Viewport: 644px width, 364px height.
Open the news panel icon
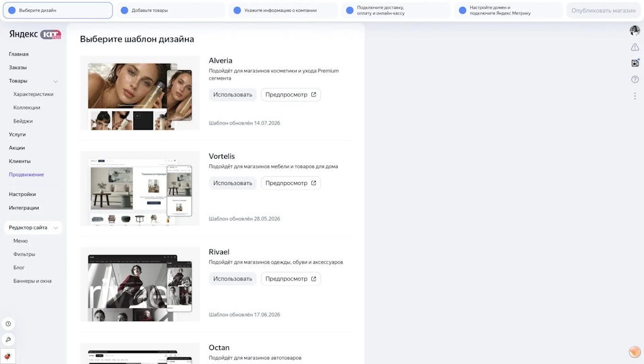635,63
